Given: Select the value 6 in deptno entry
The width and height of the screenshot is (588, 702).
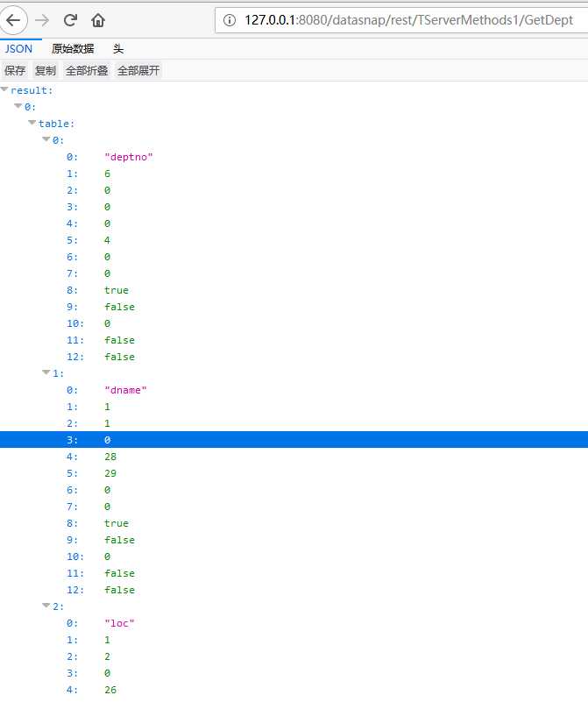Looking at the screenshot, I should click(x=108, y=174).
